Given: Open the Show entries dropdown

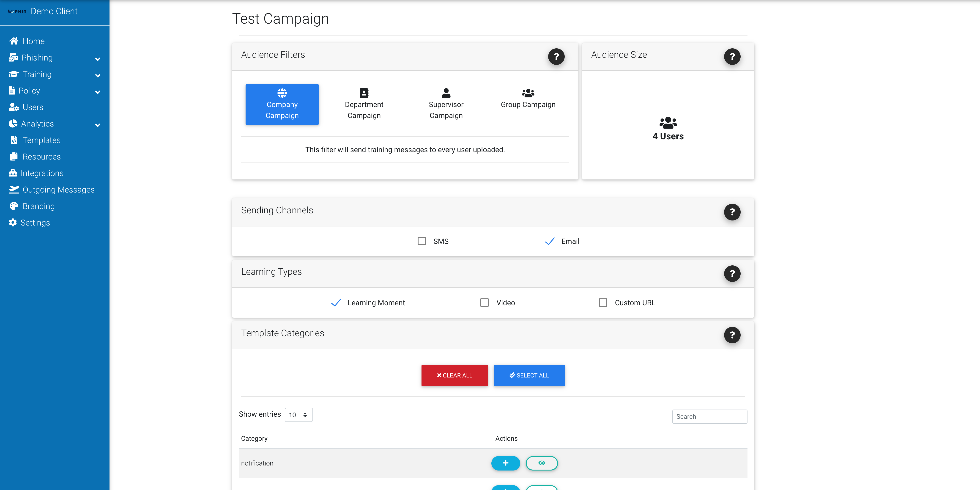Looking at the screenshot, I should coord(299,415).
